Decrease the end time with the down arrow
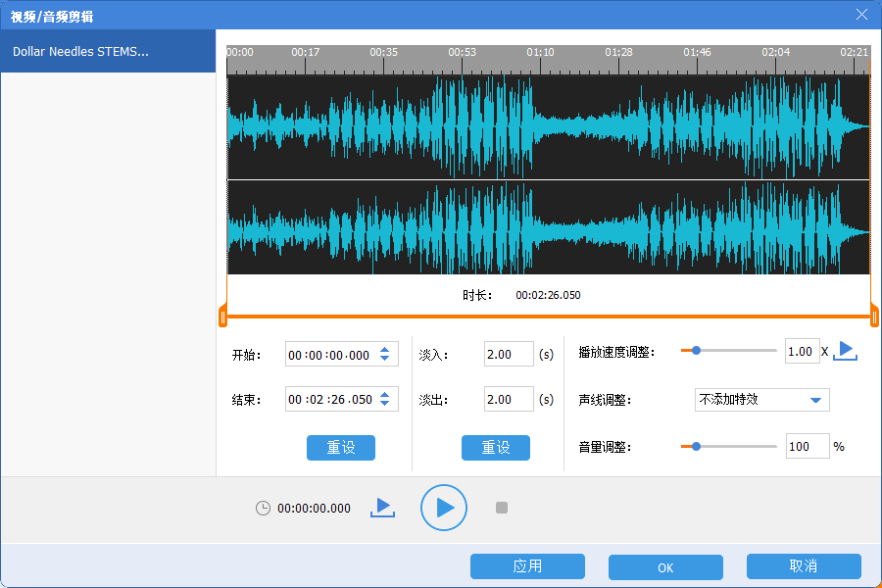The height and width of the screenshot is (588, 882). (385, 404)
